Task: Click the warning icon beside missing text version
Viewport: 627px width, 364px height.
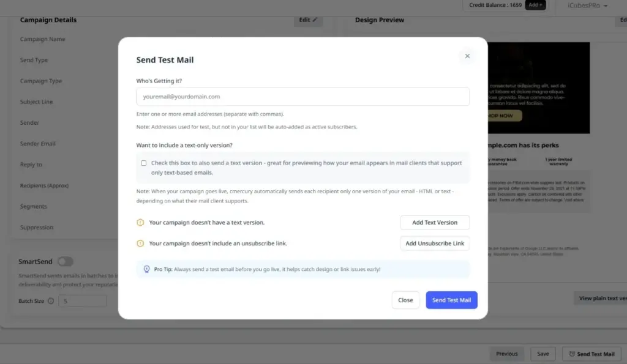Action: pyautogui.click(x=140, y=223)
